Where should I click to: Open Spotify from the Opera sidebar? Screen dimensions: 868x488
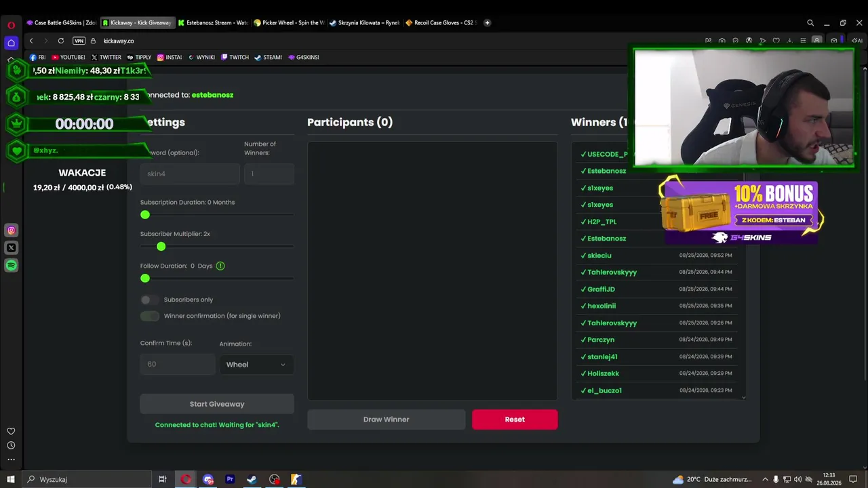11,266
